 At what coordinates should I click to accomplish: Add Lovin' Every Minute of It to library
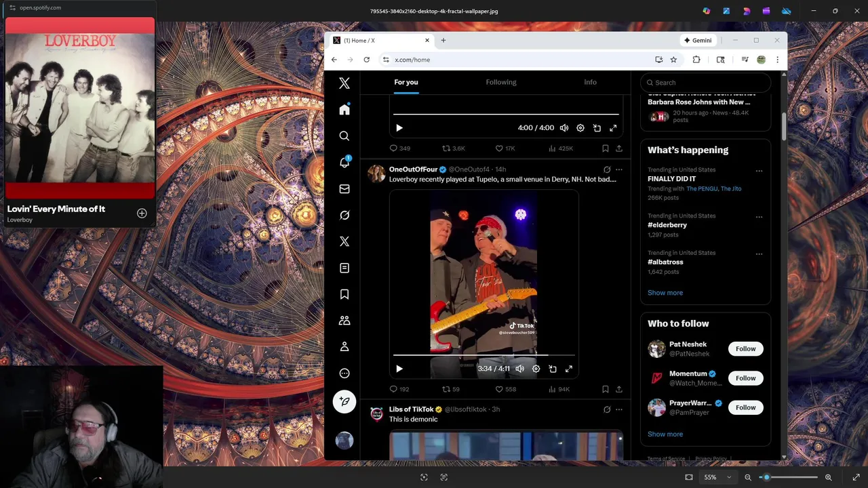[x=142, y=213]
